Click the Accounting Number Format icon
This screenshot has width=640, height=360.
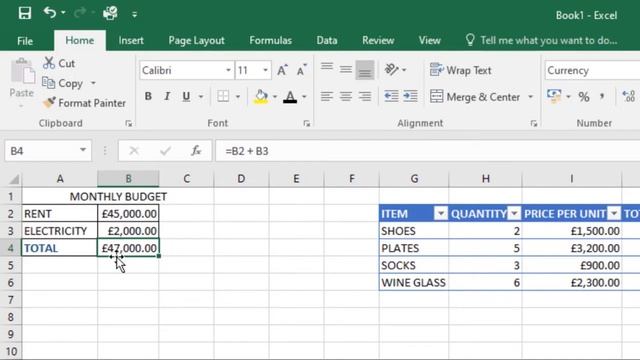(554, 97)
